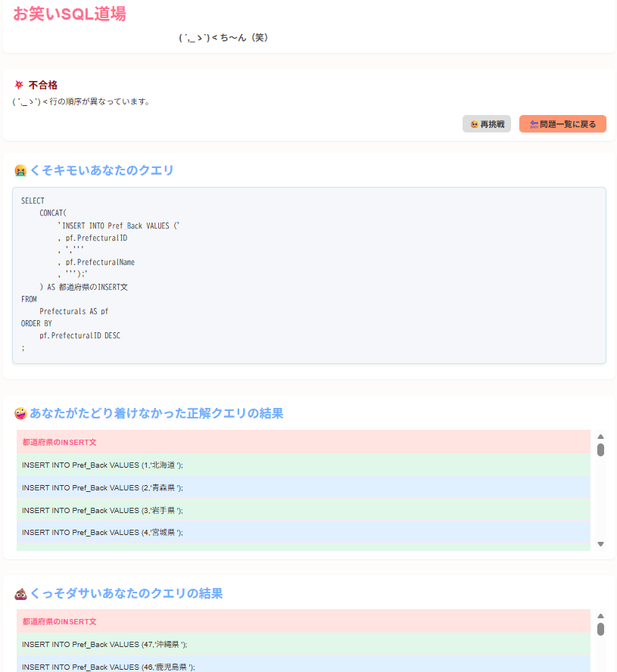
Task: Open the お笑いSQL道場 title link
Action: [x=68, y=14]
